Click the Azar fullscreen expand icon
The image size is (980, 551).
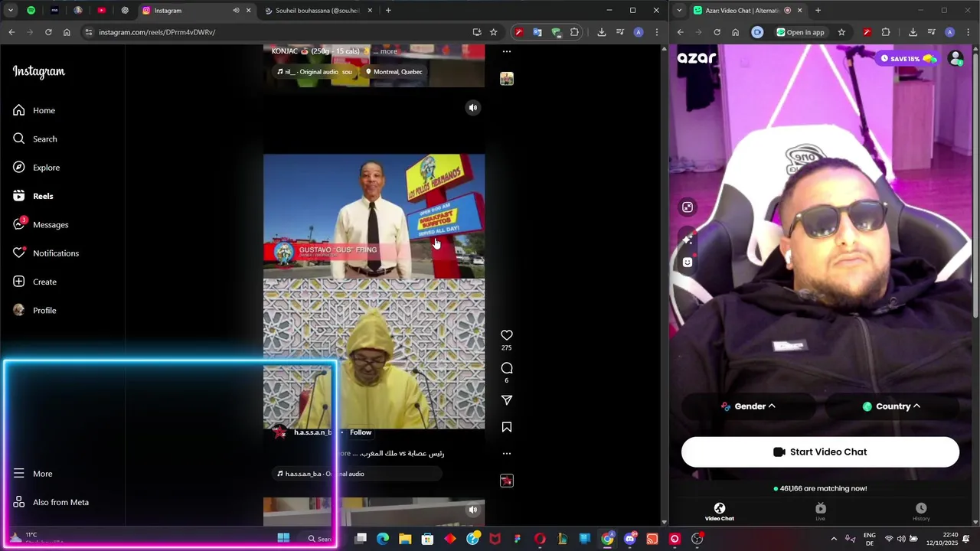[x=688, y=207]
